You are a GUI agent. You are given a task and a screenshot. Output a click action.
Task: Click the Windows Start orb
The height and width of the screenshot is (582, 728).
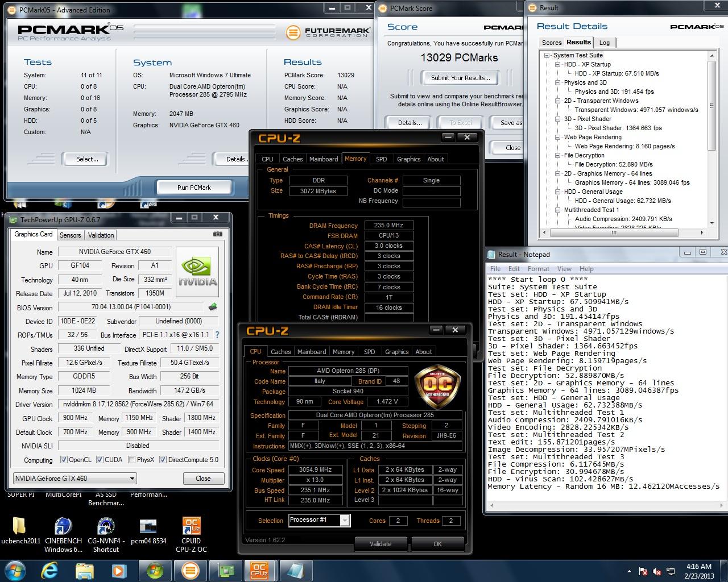[15, 570]
